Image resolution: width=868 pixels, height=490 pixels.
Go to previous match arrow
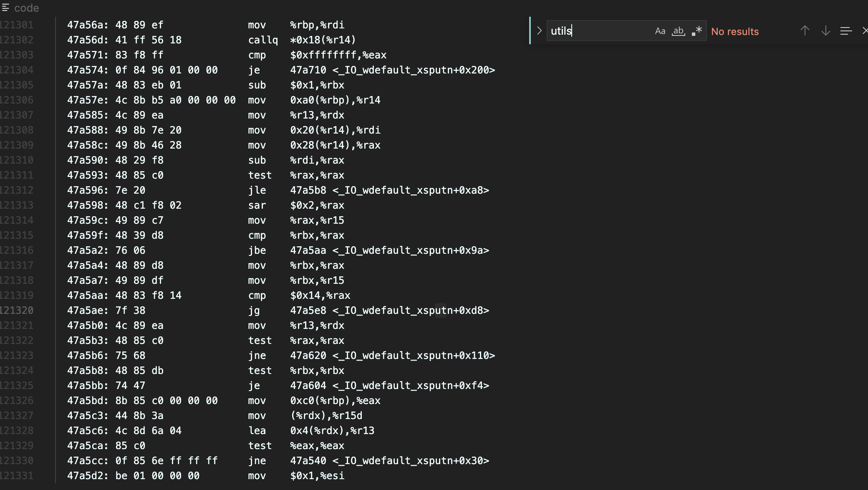pyautogui.click(x=805, y=30)
